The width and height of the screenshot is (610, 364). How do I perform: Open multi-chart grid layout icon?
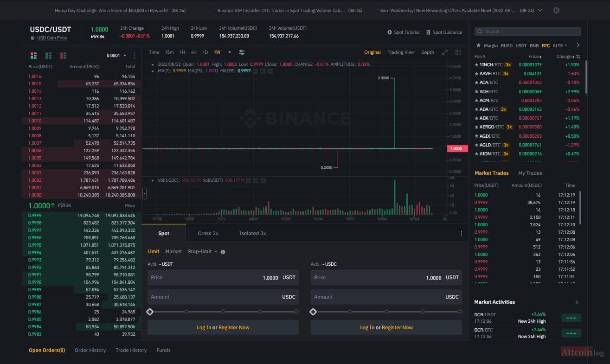[458, 52]
